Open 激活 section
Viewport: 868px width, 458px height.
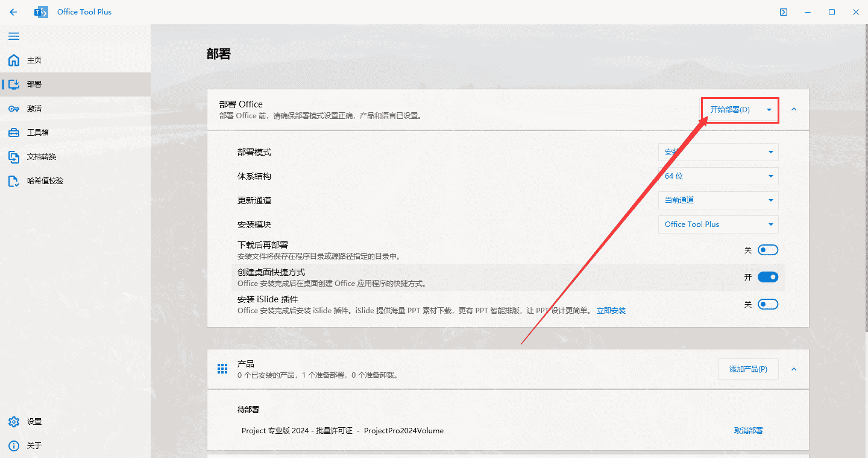(x=75, y=109)
